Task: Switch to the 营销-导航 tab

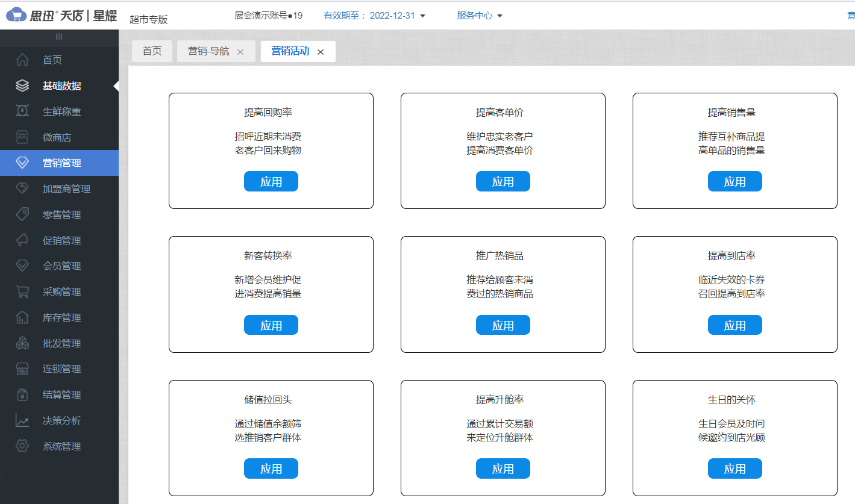Action: (x=208, y=51)
